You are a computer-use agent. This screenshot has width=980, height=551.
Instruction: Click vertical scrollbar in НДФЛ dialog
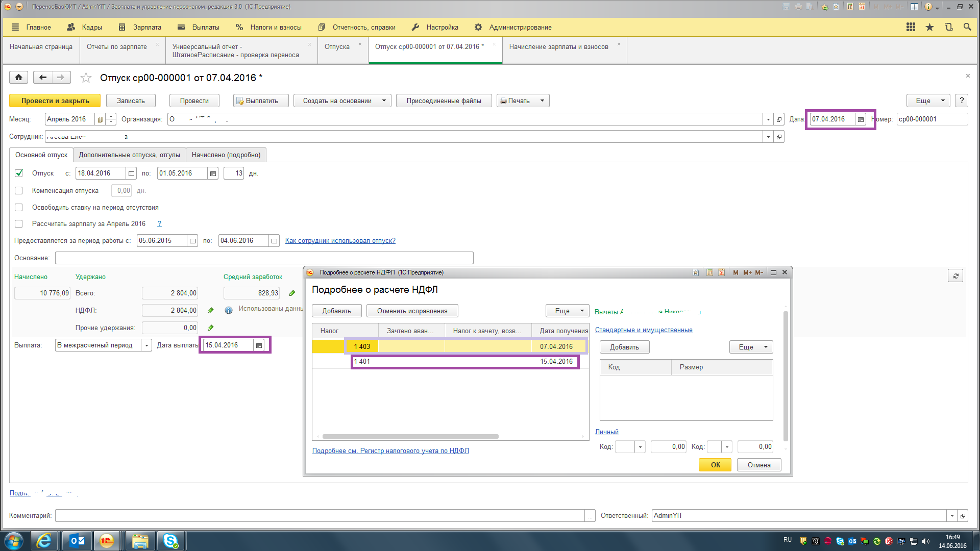coord(786,376)
